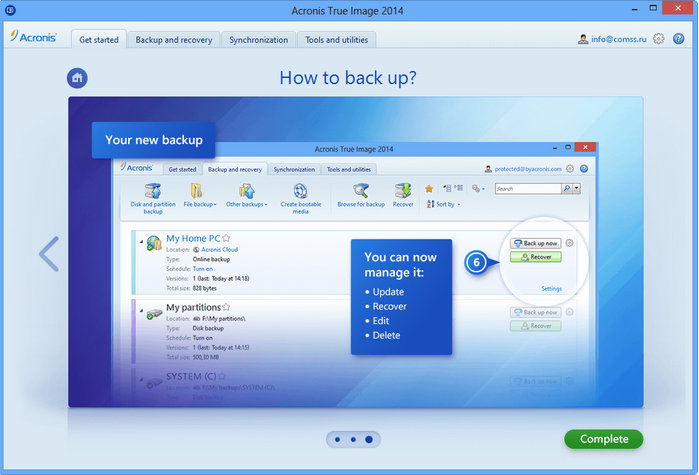Jump to the first slide dot

coord(337,439)
